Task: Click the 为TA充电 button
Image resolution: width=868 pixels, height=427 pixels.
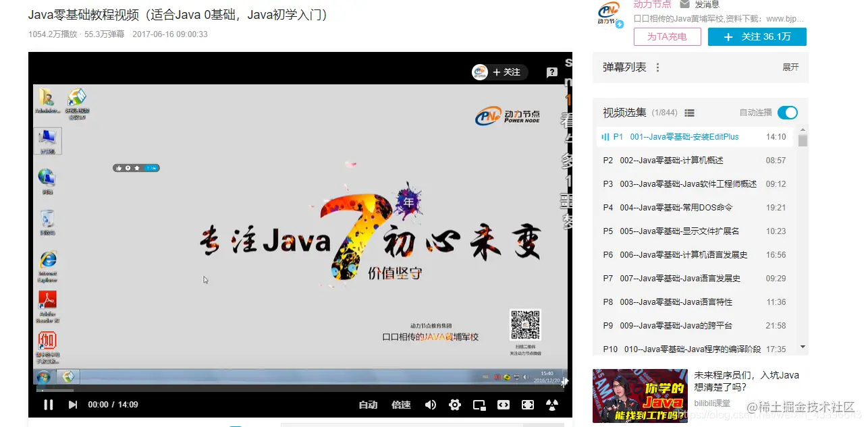Action: [x=667, y=36]
